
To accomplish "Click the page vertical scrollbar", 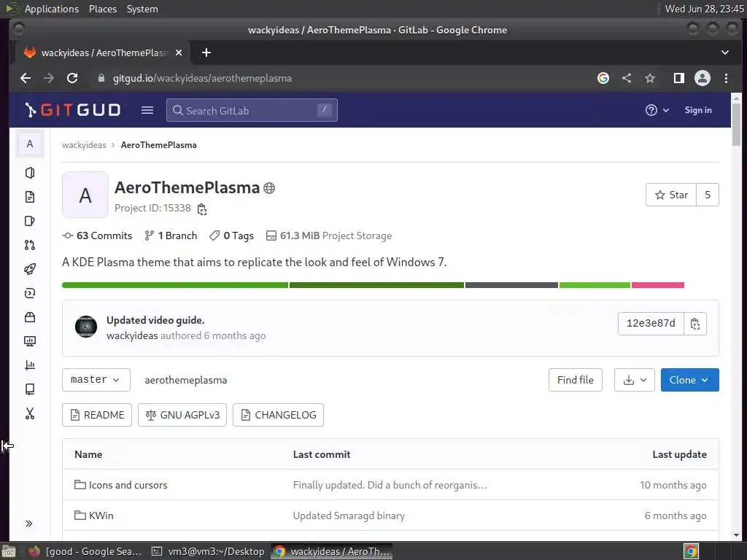I will pos(736,124).
